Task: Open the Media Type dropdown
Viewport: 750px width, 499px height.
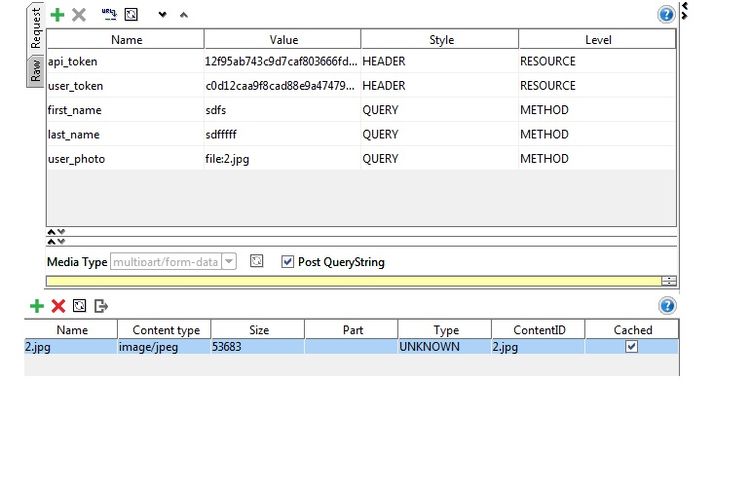Action: coord(229,262)
